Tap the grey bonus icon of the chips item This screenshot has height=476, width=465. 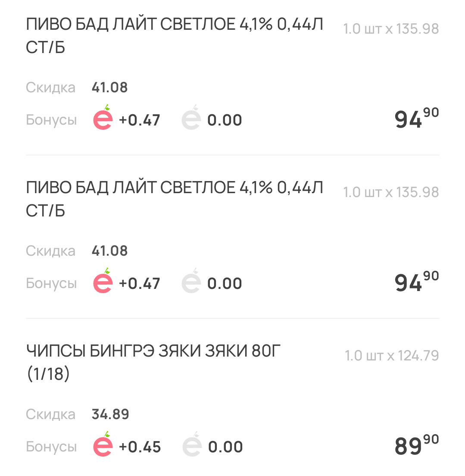coord(192,444)
